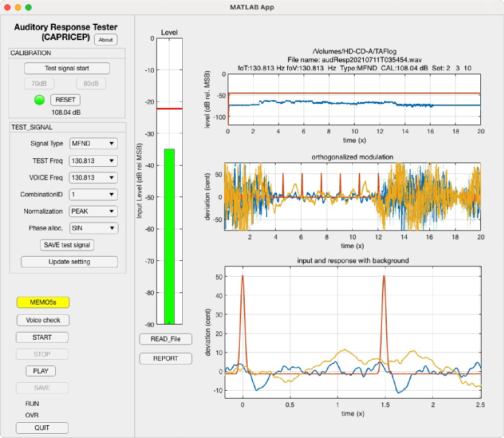Expand the CombinationID selector
Screen dimensions: 504x438
(x=94, y=195)
